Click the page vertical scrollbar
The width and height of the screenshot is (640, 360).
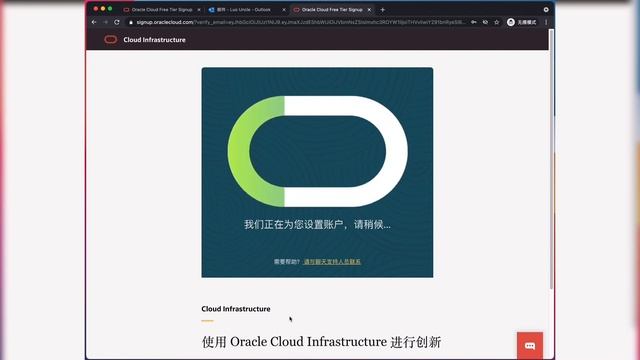click(x=551, y=159)
